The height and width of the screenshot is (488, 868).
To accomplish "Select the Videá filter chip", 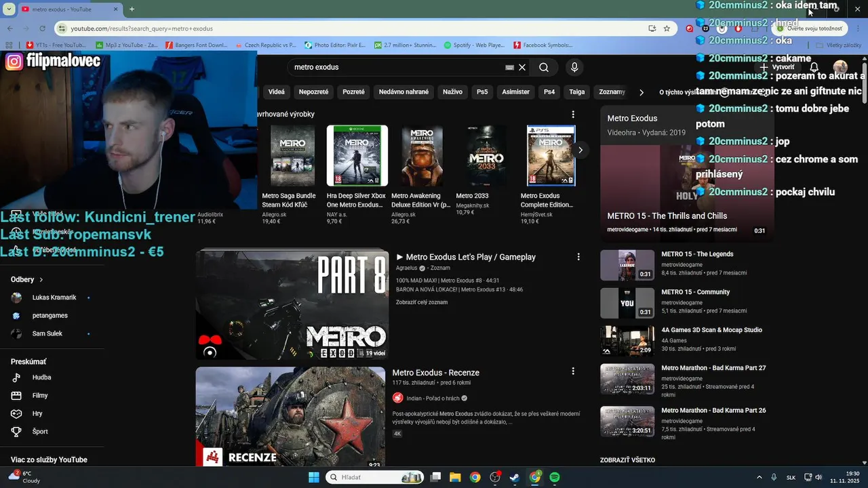I will (x=277, y=91).
